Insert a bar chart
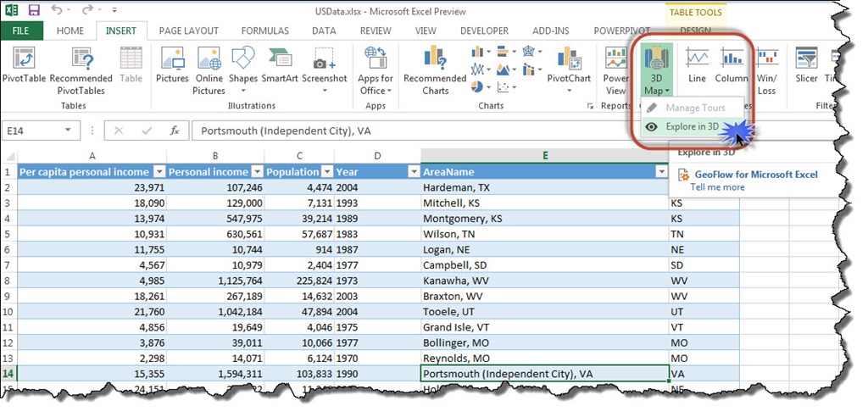 [506, 52]
